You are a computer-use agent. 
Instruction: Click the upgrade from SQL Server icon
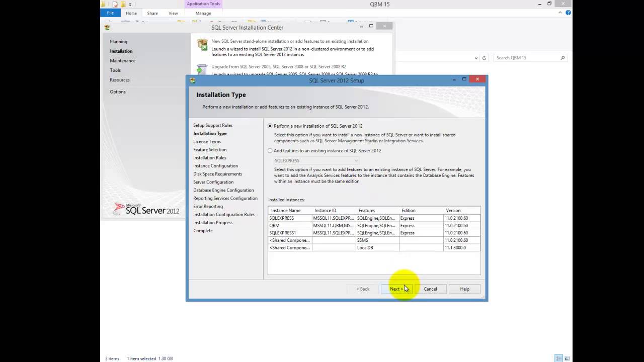click(x=202, y=69)
